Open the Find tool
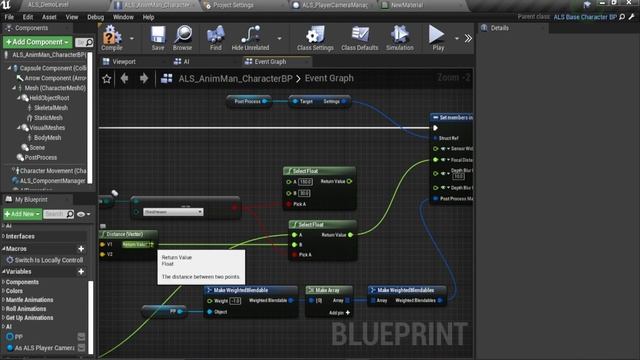The image size is (640, 360). click(216, 38)
